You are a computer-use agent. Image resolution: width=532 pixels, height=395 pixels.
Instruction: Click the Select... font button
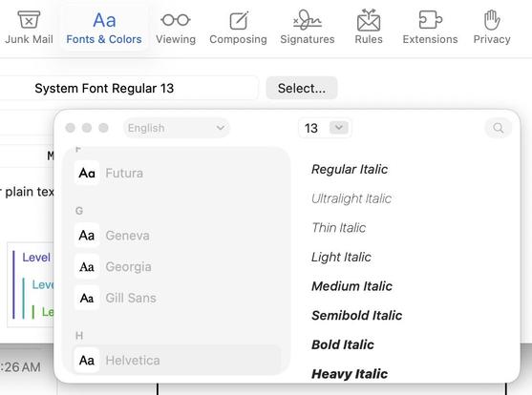302,88
